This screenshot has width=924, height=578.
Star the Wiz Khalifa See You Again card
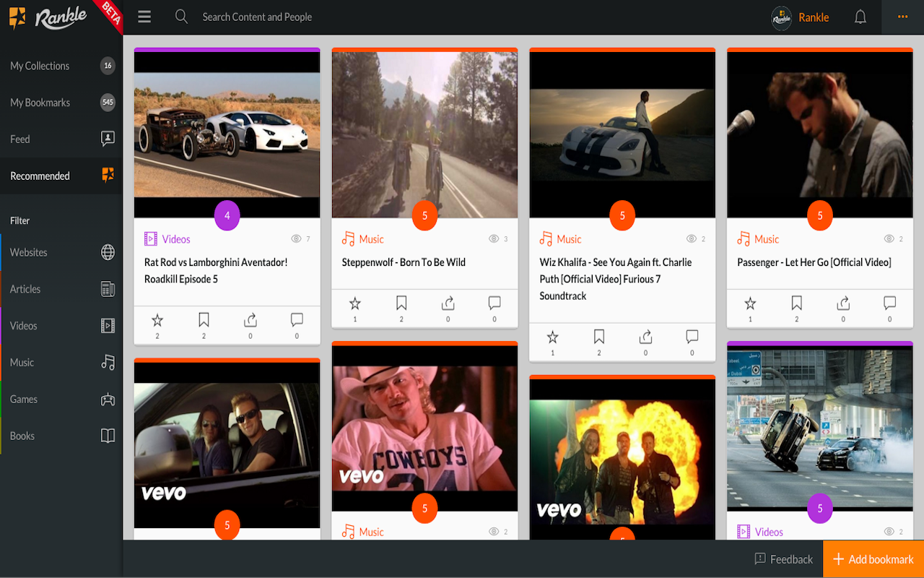[x=553, y=337]
